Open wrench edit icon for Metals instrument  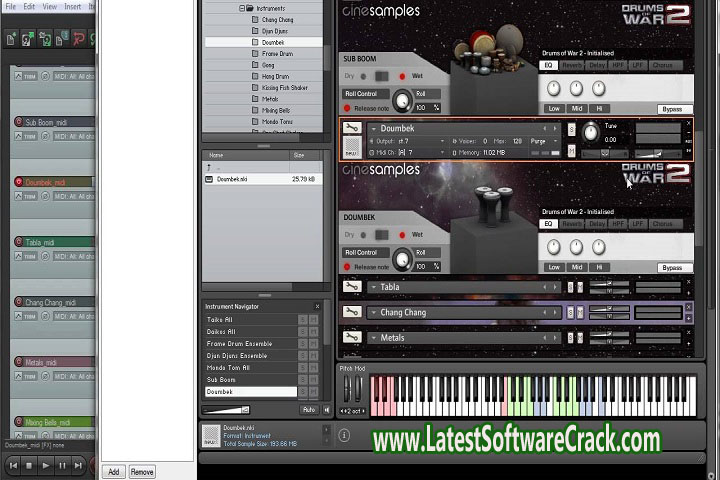(x=352, y=337)
